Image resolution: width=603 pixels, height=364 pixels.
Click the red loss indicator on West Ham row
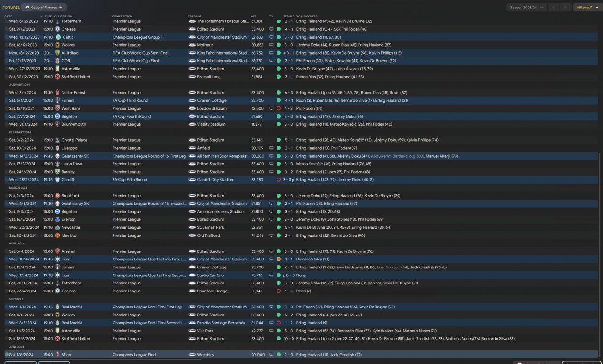pyautogui.click(x=278, y=109)
